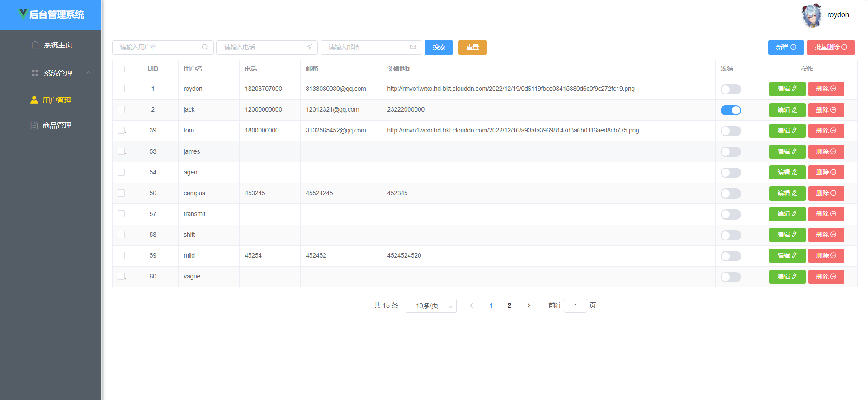The width and height of the screenshot is (868, 400).
Task: Click the 后台管理系统 title
Action: pyautogui.click(x=57, y=14)
